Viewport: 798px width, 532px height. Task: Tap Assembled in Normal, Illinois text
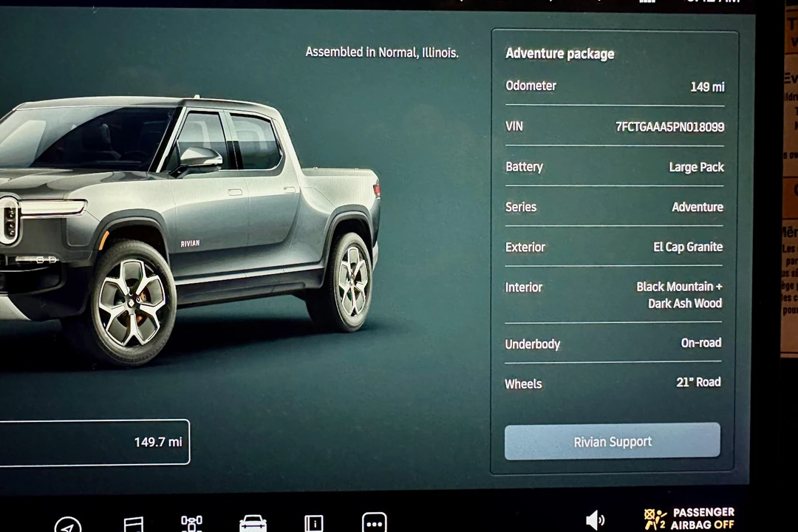[x=382, y=52]
